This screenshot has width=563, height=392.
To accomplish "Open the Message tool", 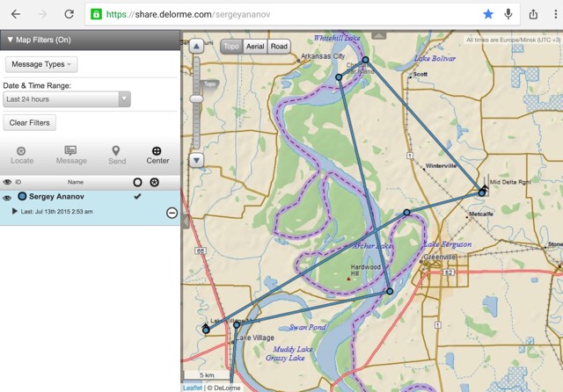I will tap(70, 150).
